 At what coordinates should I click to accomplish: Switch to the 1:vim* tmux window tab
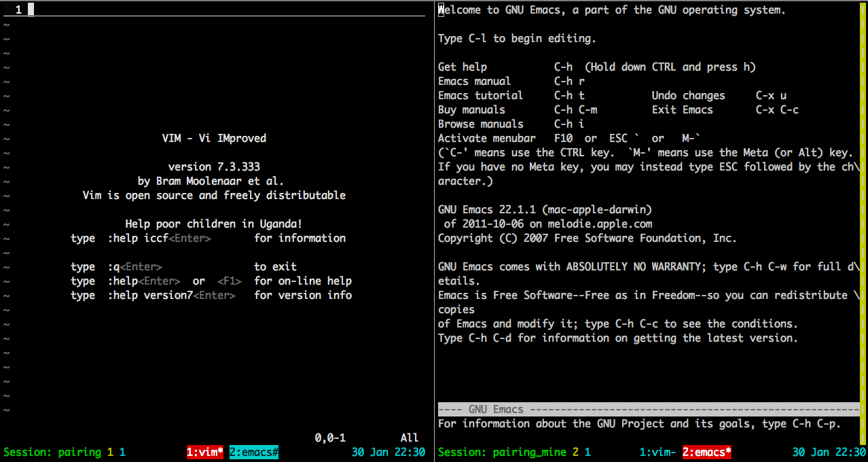(x=205, y=452)
